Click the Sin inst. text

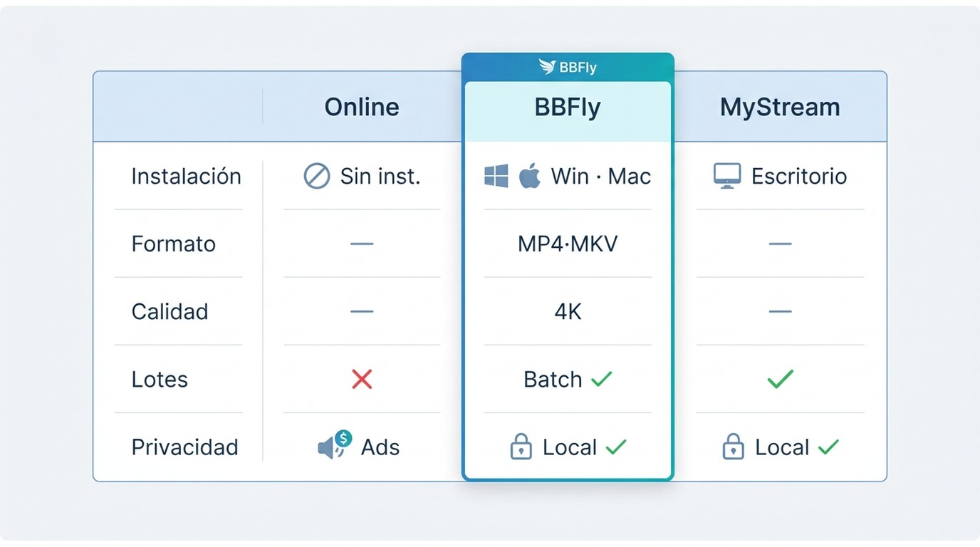tap(380, 176)
